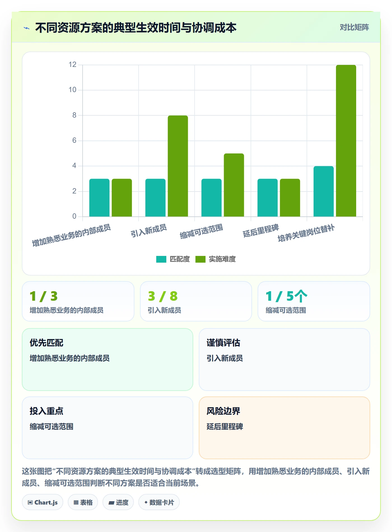Open the 投入重点 matrix card
This screenshot has width=392, height=532.
pos(108,428)
